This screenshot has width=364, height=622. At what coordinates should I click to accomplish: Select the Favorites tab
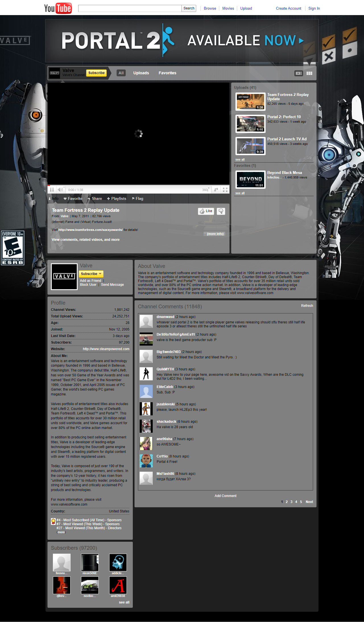[167, 73]
